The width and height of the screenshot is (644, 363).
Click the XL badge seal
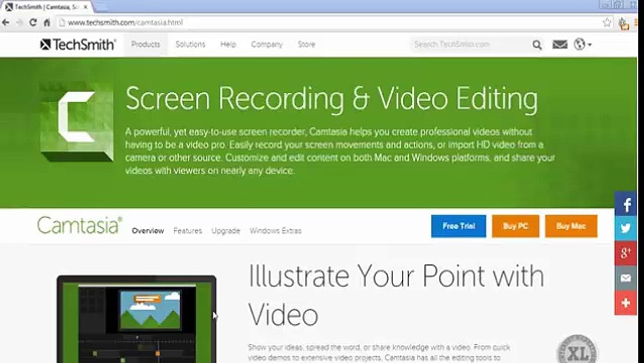(x=577, y=349)
